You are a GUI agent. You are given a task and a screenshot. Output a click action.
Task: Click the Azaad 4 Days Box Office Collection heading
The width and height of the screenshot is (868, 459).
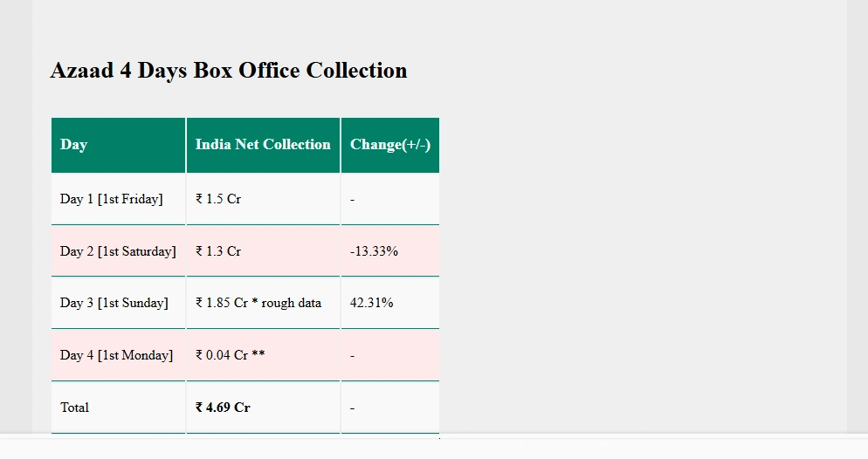coord(229,71)
